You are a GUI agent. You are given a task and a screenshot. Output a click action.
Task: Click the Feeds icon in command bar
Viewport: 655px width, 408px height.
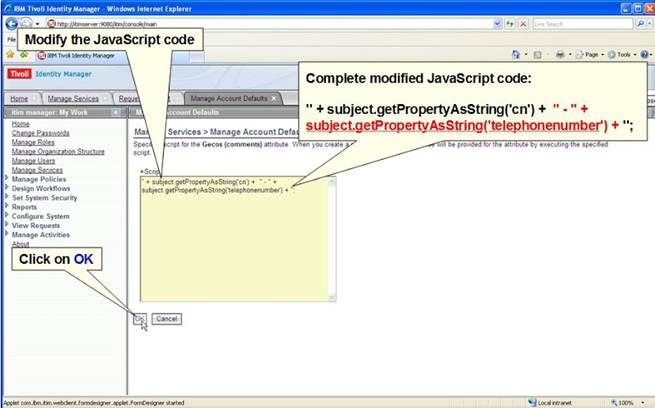(538, 55)
